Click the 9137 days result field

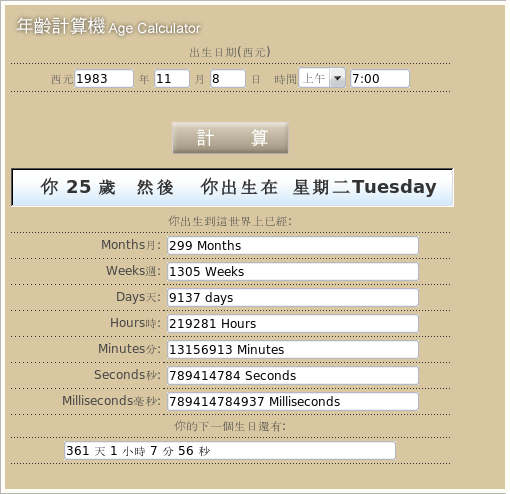(x=293, y=298)
